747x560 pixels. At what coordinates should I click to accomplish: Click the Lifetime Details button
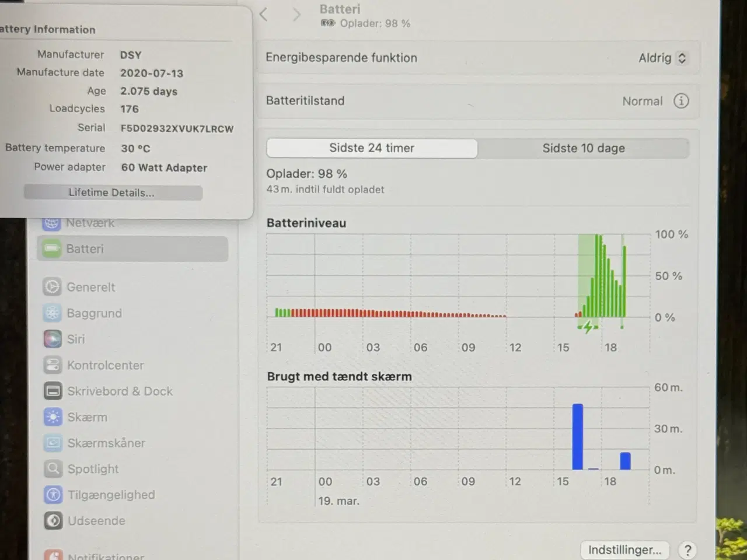113,192
